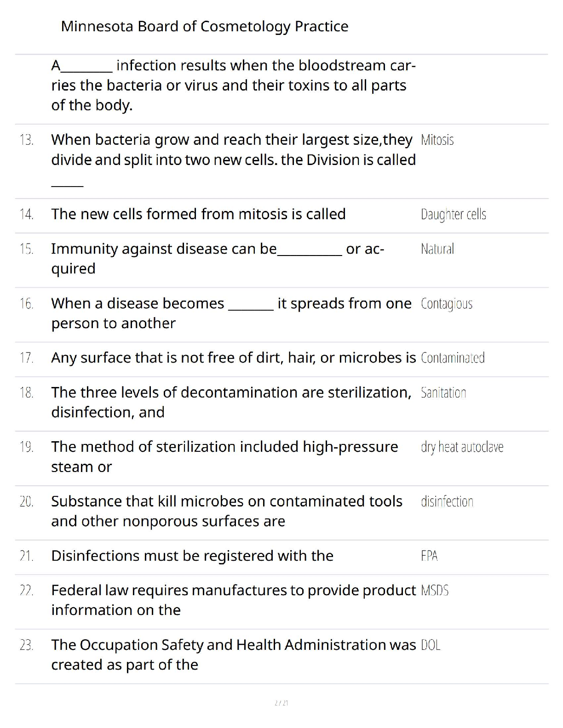Select the bloodstream infection question text
The image size is (563, 728).
pyautogui.click(x=234, y=85)
